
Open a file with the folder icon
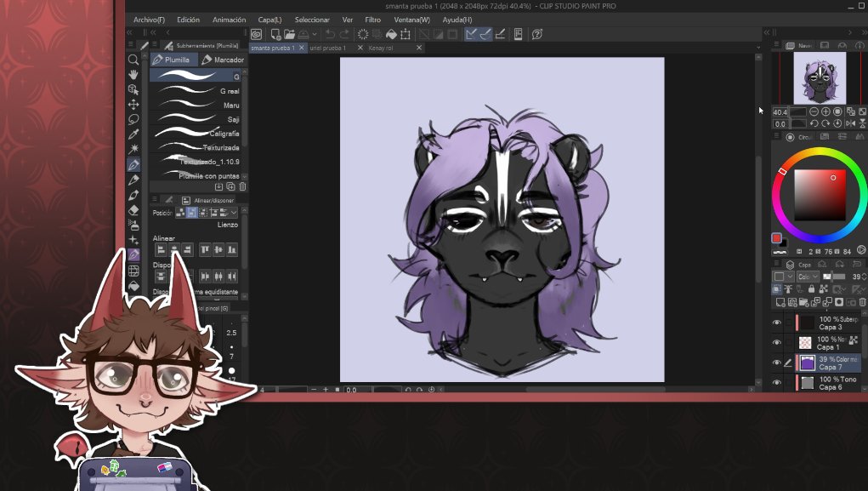(x=289, y=33)
